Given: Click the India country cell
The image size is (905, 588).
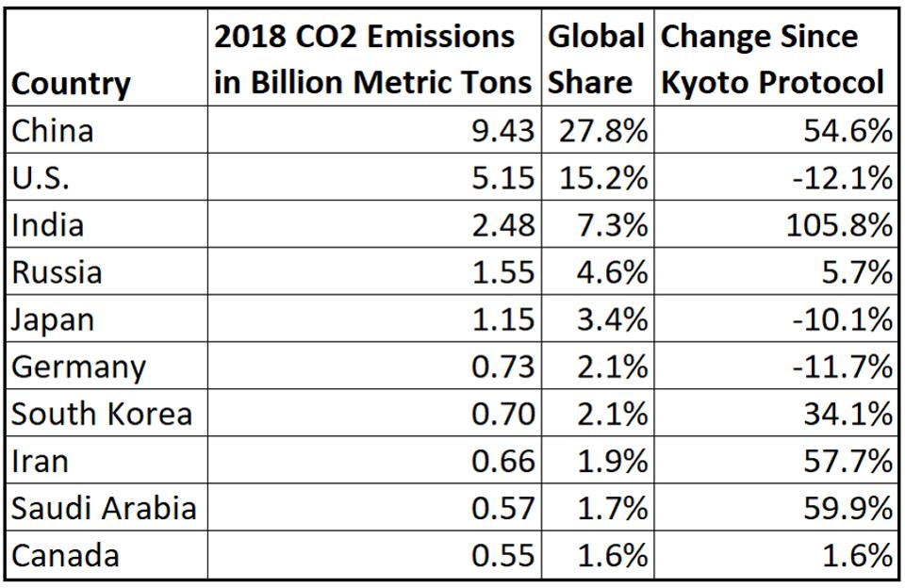Looking at the screenshot, I should [x=48, y=224].
